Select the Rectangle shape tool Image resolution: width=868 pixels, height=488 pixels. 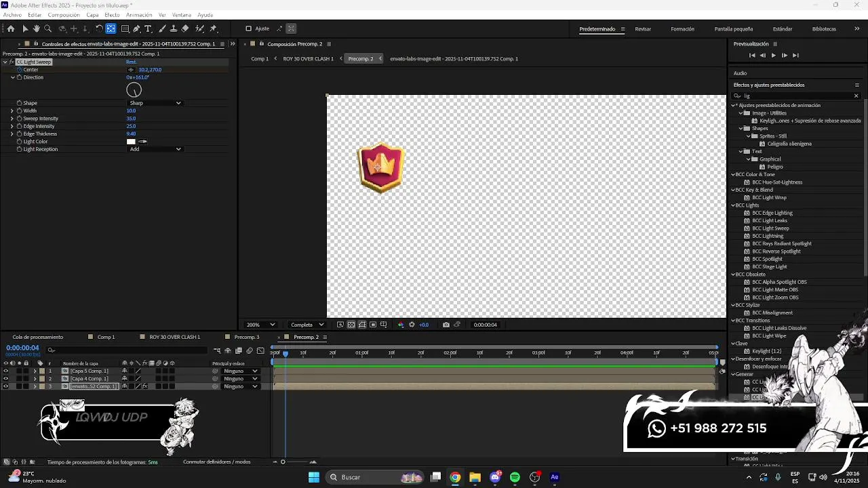125,28
